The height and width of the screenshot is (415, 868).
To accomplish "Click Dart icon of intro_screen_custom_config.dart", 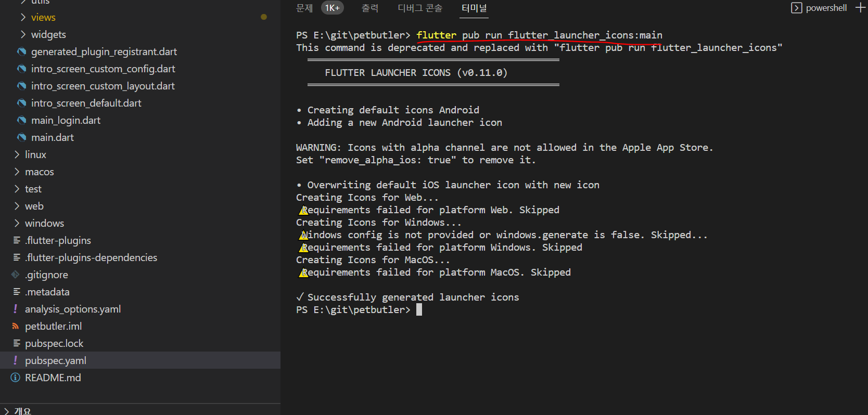I will pos(21,69).
